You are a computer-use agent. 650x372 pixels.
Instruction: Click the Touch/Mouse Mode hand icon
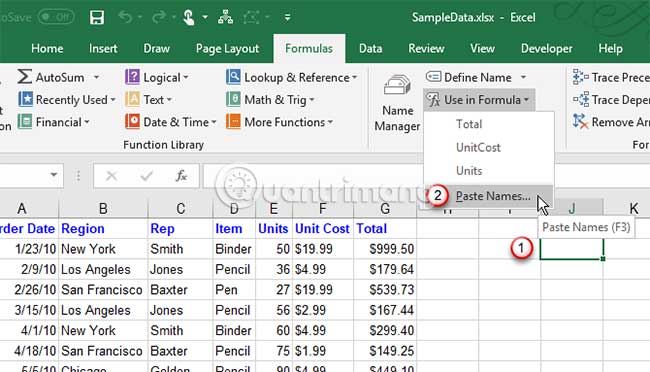click(189, 17)
